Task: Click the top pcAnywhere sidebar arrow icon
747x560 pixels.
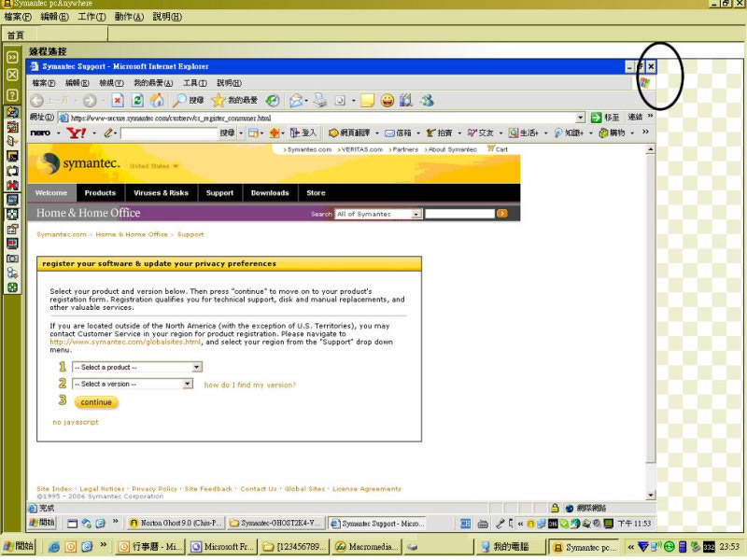Action: pos(12,57)
